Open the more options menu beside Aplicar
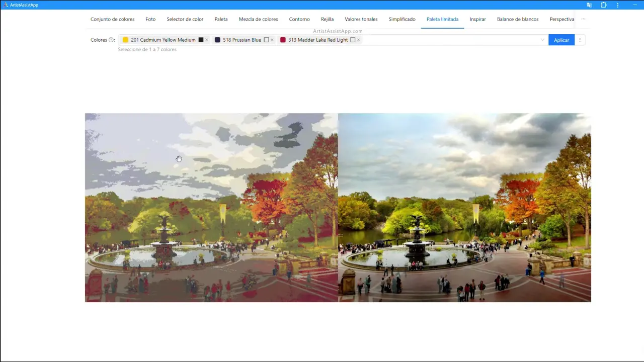This screenshot has height=362, width=644. pos(580,40)
